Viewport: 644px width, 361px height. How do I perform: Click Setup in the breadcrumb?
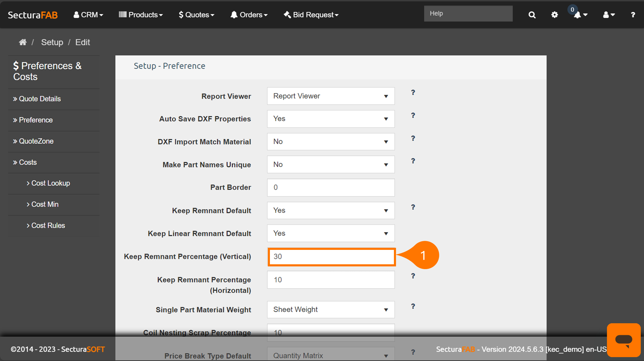coord(52,42)
